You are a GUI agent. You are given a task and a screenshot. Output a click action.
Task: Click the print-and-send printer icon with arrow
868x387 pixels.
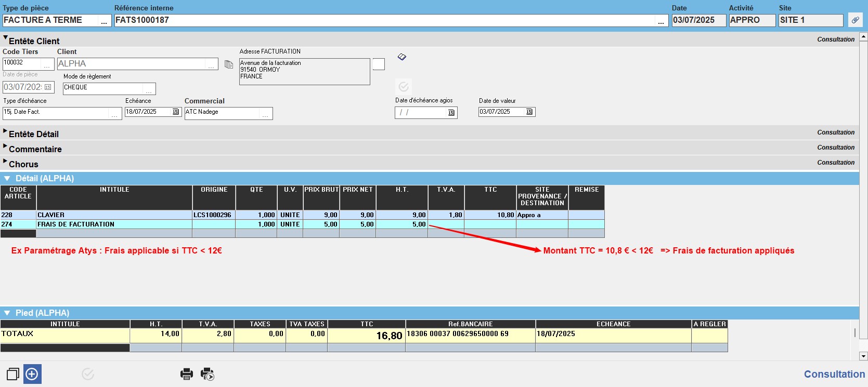point(207,374)
